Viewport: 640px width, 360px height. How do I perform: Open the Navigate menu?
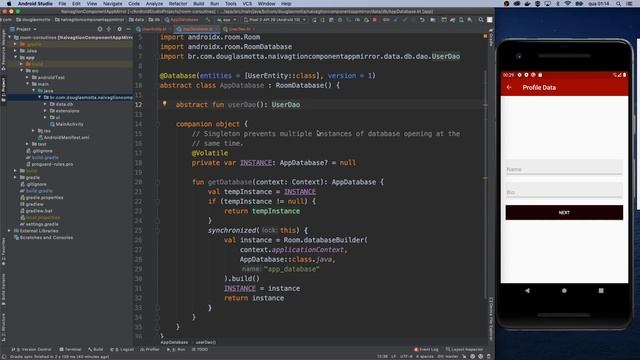pos(112,3)
